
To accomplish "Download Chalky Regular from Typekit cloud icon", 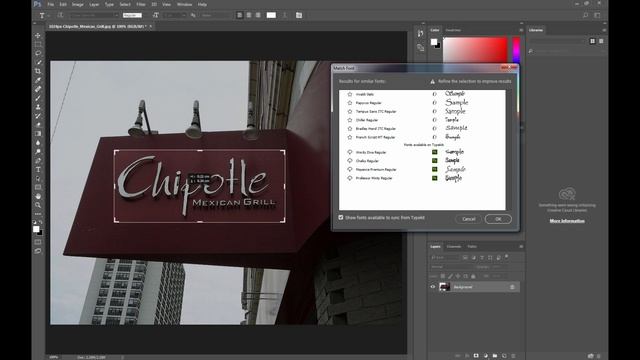I will pos(350,161).
